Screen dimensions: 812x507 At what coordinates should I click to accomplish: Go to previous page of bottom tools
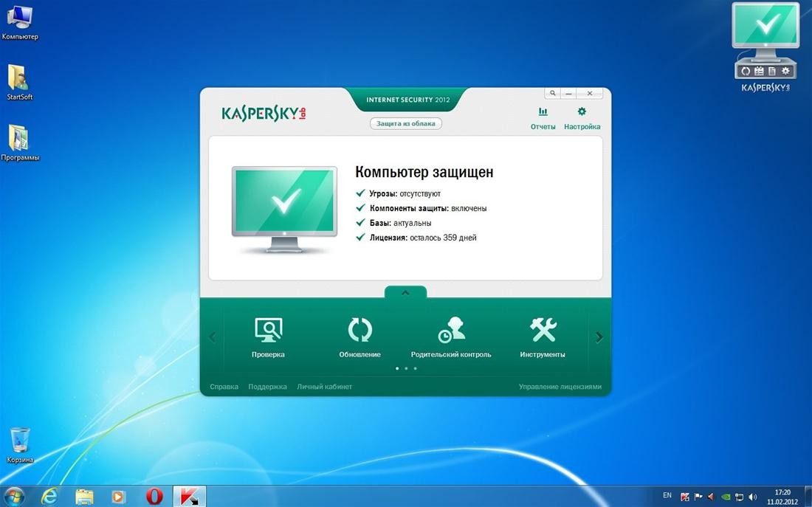(x=213, y=337)
